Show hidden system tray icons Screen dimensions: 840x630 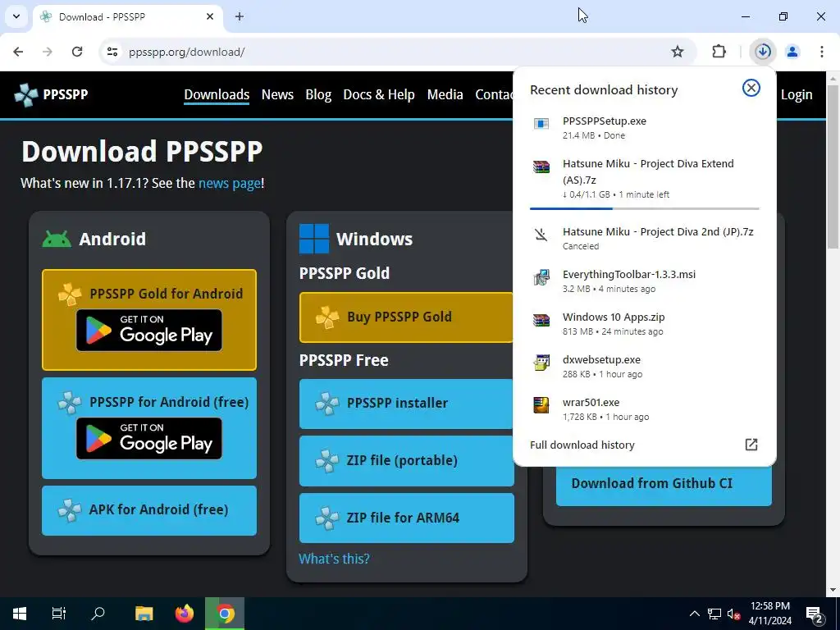(x=694, y=614)
